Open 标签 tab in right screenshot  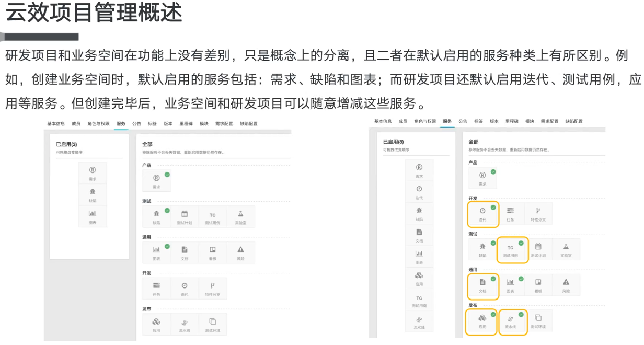(478, 121)
